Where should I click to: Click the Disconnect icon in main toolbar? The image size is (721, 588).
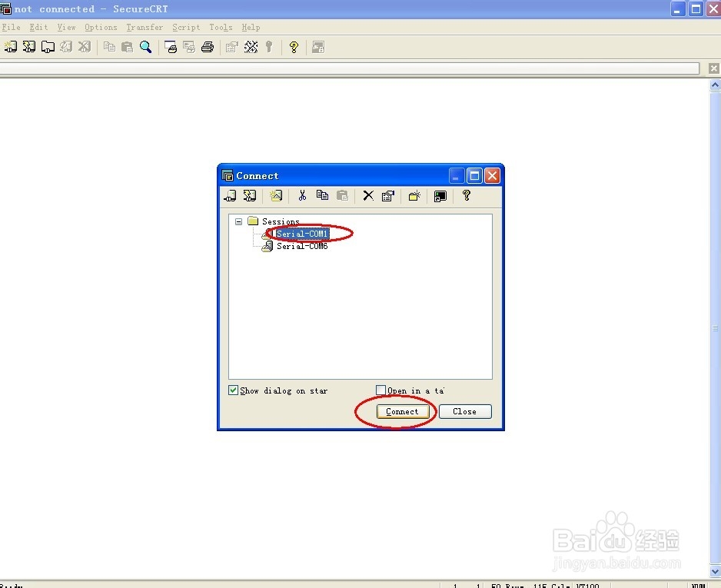coord(85,47)
